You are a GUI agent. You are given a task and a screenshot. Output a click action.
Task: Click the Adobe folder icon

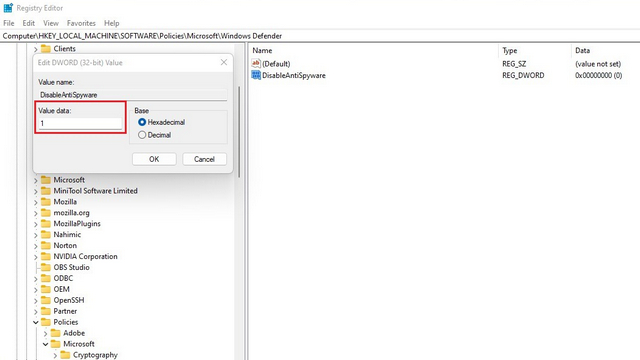56,333
